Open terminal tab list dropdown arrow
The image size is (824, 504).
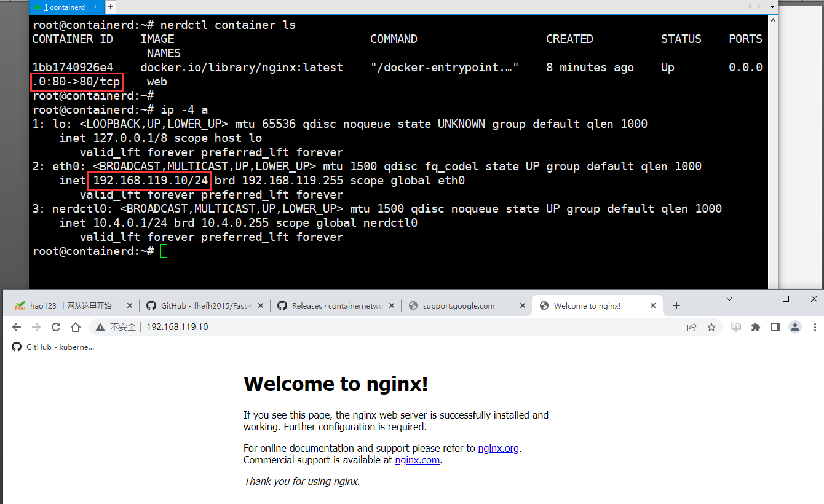[x=772, y=7]
